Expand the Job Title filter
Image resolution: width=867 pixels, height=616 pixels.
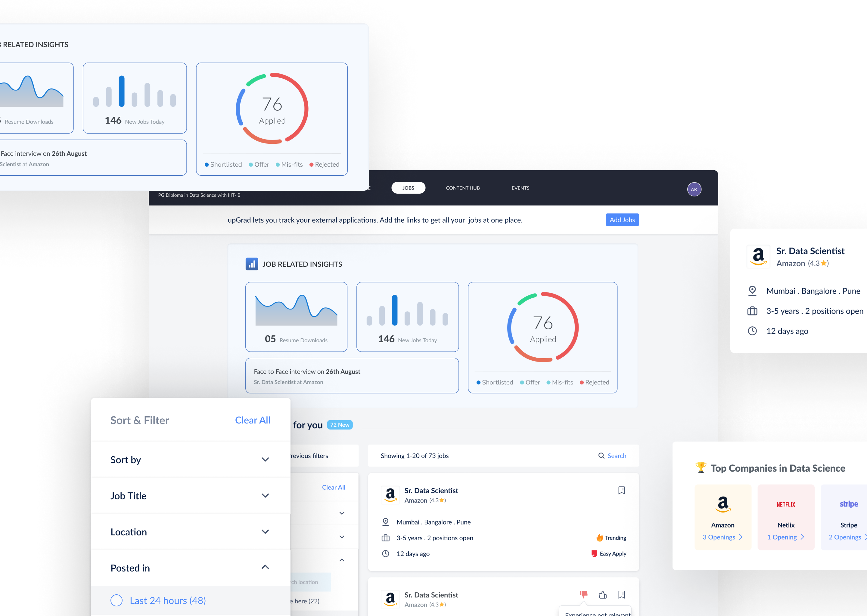pyautogui.click(x=265, y=496)
